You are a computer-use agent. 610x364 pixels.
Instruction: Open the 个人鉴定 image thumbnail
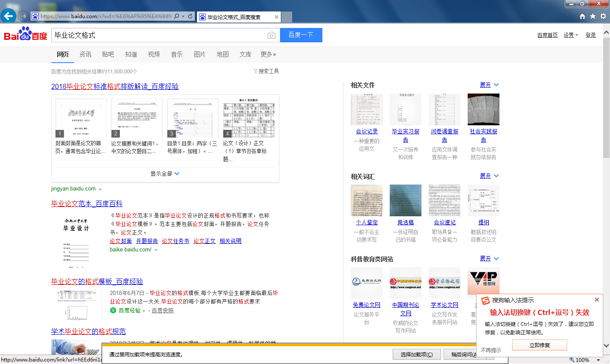coord(366,200)
